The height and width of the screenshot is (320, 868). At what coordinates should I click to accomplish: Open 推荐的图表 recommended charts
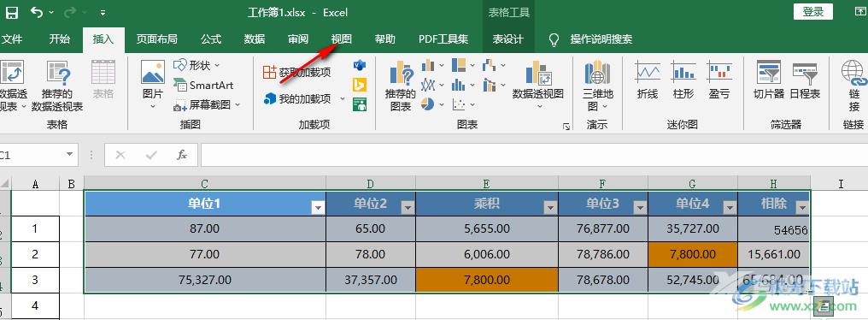point(400,86)
